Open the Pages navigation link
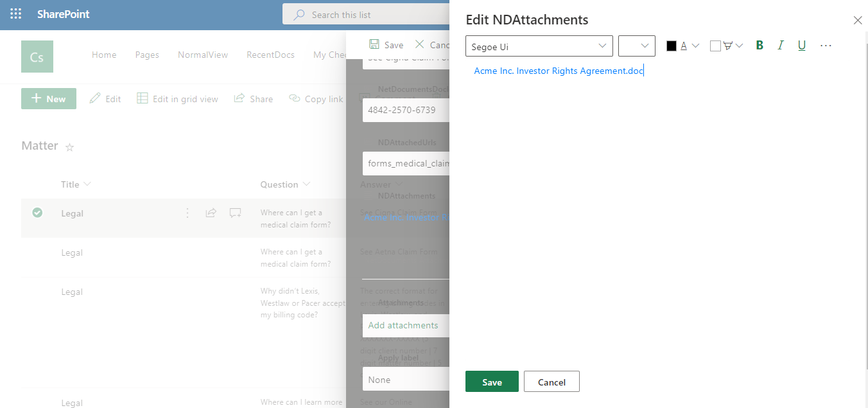The image size is (868, 408). pyautogui.click(x=147, y=55)
